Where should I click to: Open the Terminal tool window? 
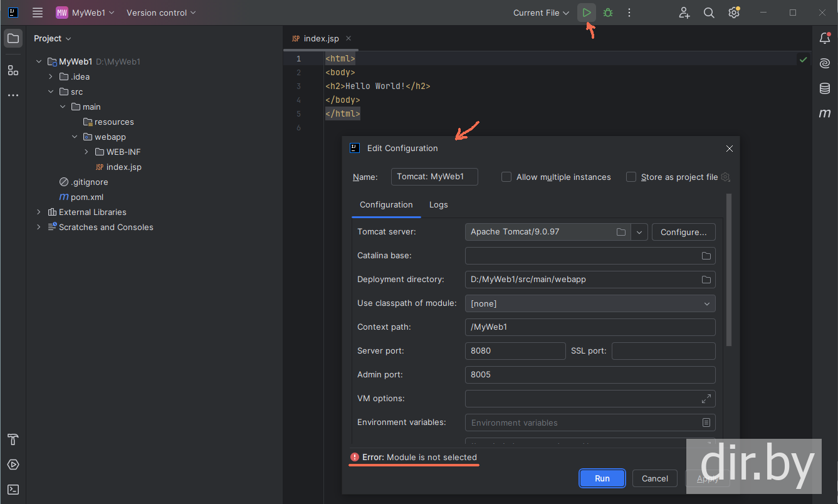[13, 490]
